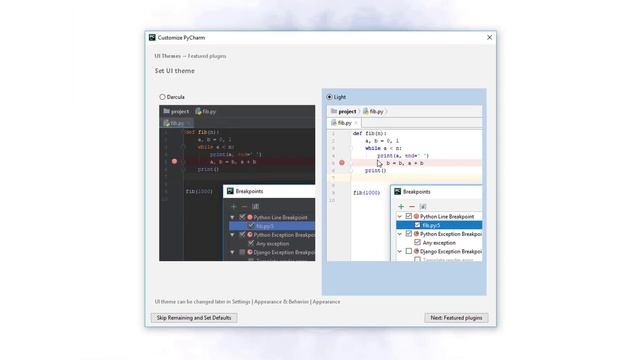Click the red minus icon in the Light Breakpoints panel
Image resolution: width=640 pixels, height=360 pixels.
tap(411, 207)
